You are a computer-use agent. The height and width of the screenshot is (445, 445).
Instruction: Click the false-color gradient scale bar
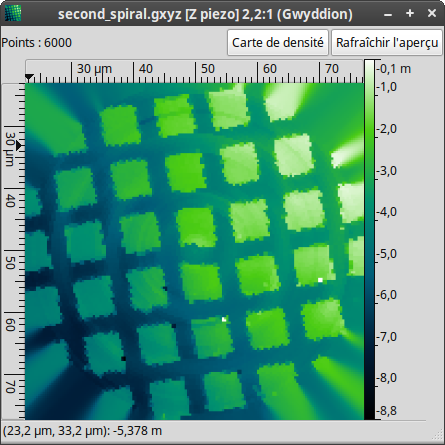(369, 239)
